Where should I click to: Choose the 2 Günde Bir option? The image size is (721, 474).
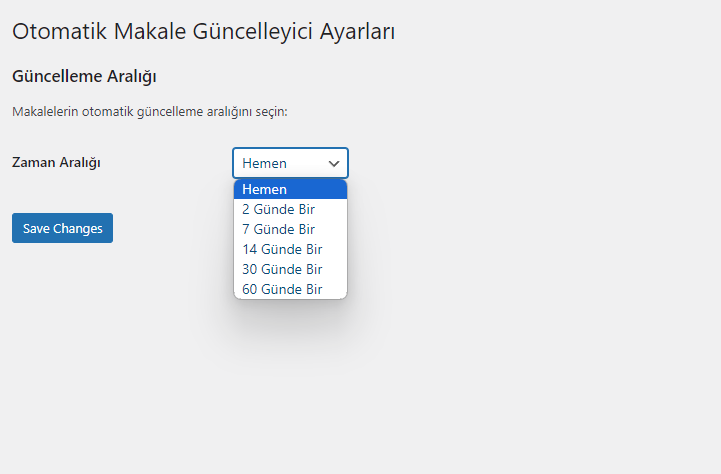pyautogui.click(x=290, y=209)
